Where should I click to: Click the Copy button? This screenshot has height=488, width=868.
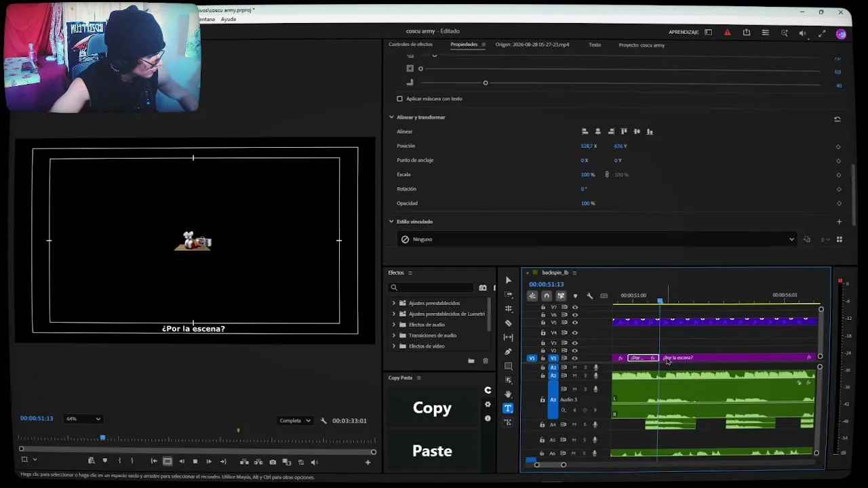(432, 408)
